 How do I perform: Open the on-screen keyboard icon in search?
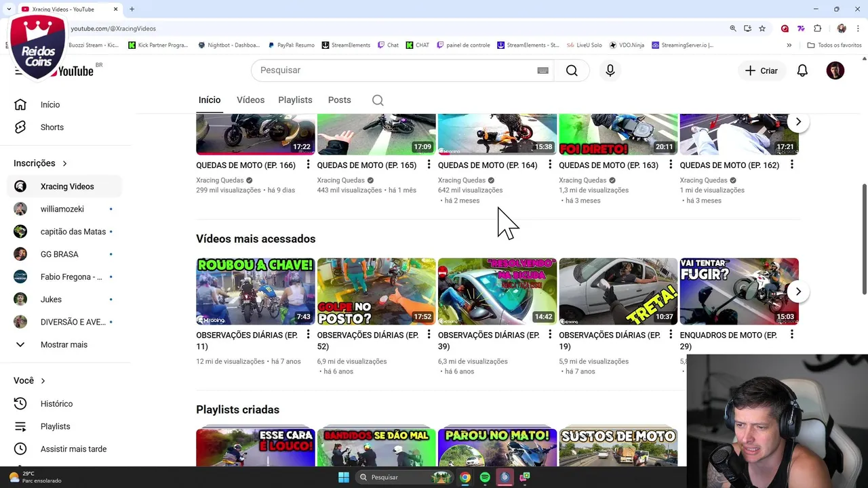pyautogui.click(x=542, y=70)
